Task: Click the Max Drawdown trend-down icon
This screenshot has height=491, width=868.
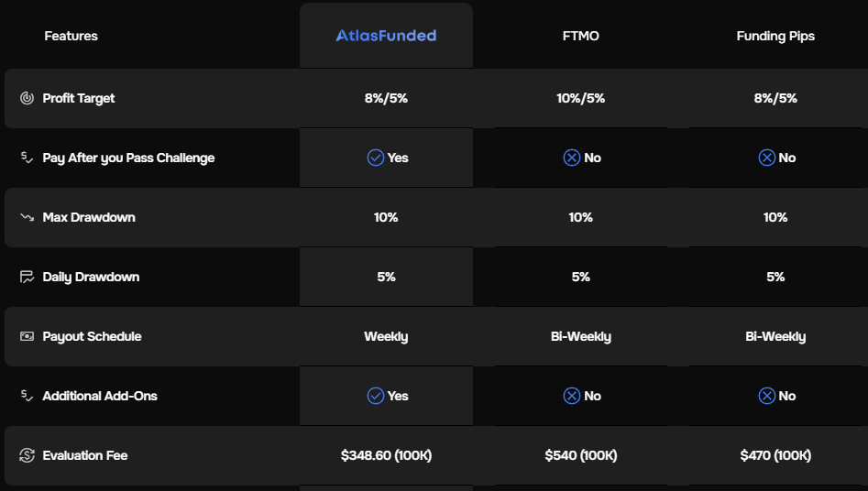Action: [27, 217]
